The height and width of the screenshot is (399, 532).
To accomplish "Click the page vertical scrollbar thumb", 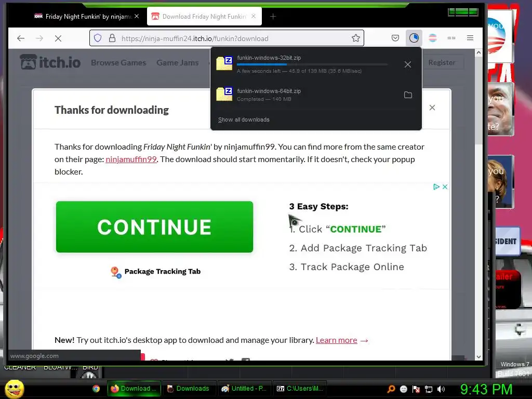I will (478, 100).
